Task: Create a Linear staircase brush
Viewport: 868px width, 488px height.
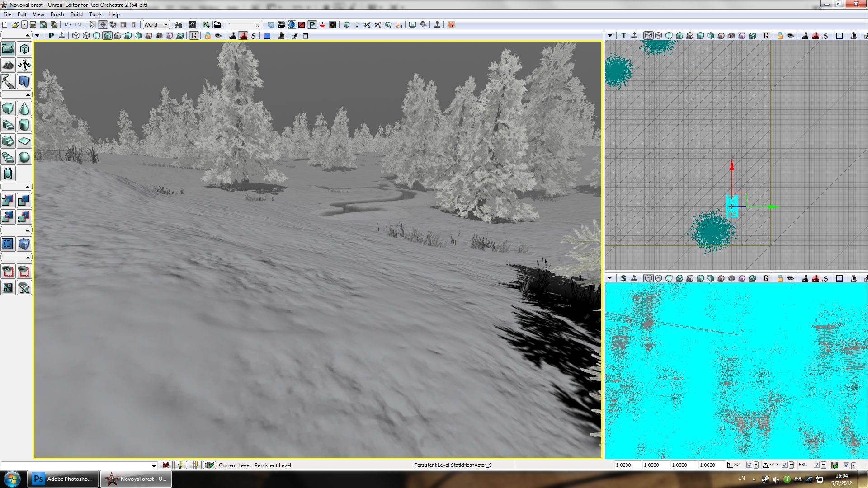Action: coord(8,141)
